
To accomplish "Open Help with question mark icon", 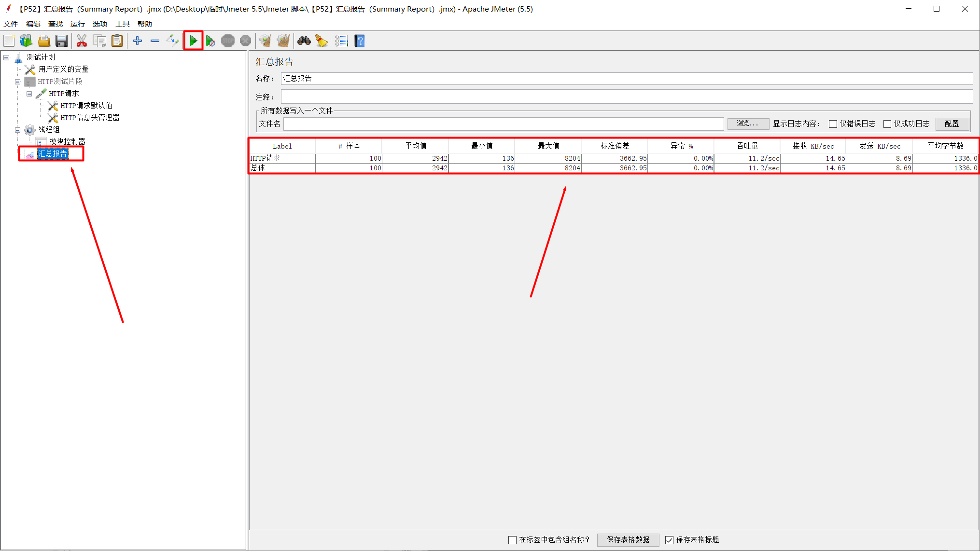I will (359, 41).
